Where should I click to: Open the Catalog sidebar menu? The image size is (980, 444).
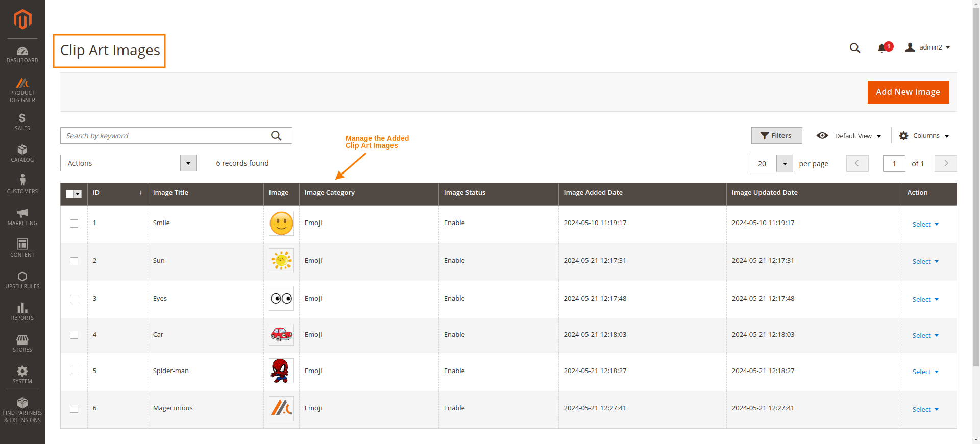(22, 154)
